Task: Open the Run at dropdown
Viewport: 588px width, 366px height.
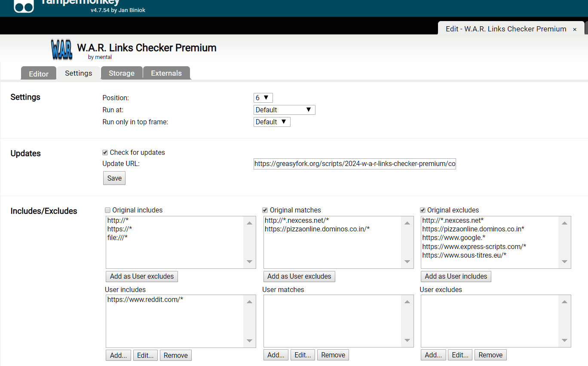Action: [285, 110]
